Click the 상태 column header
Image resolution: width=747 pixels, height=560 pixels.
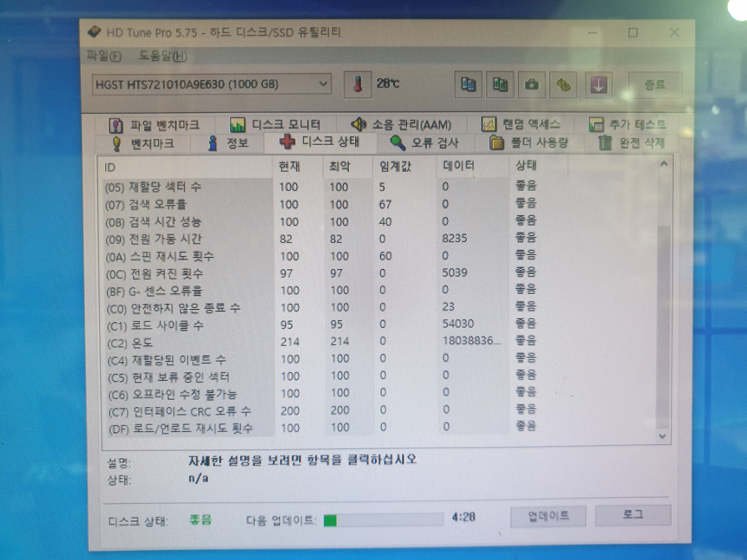[526, 165]
